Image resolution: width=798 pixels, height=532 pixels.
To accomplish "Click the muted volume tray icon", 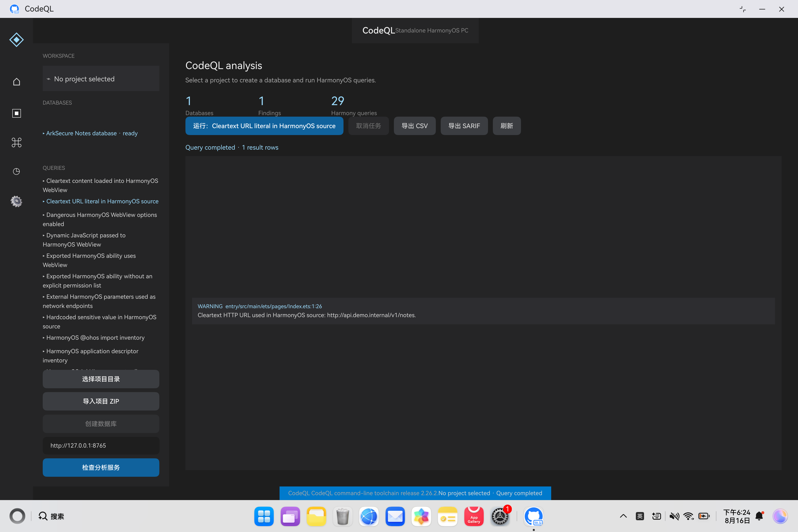I will click(x=674, y=516).
